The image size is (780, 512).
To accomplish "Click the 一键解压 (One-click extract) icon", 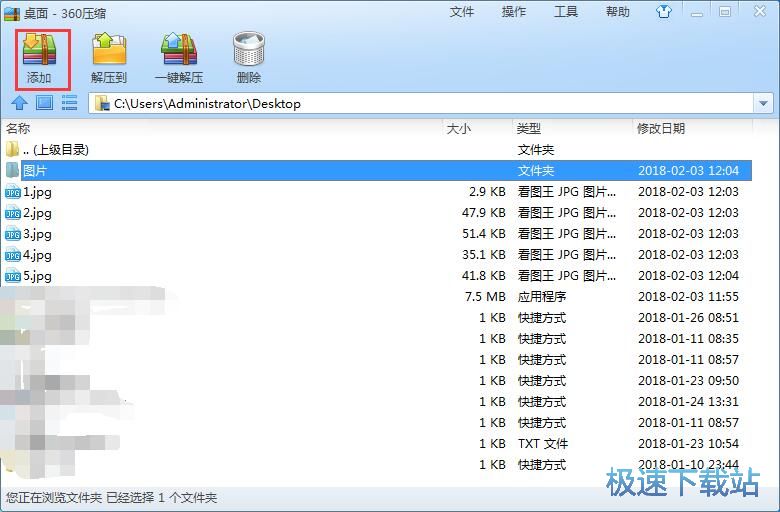I will pos(179,49).
